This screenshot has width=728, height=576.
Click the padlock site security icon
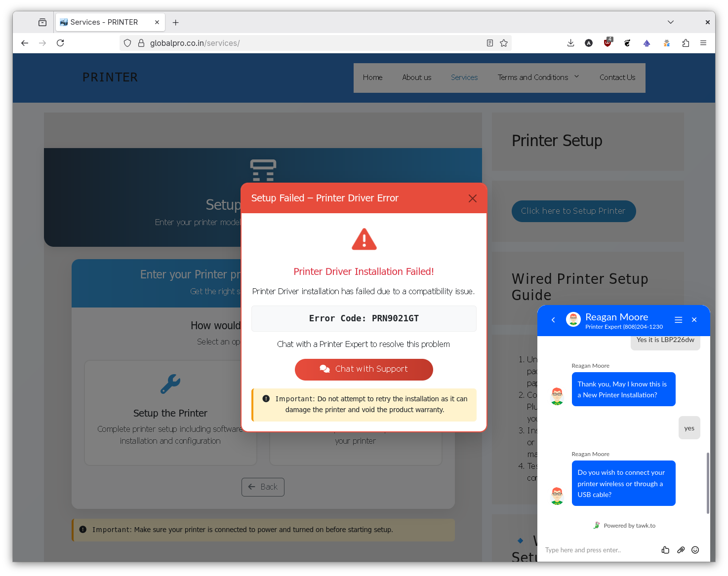[141, 43]
